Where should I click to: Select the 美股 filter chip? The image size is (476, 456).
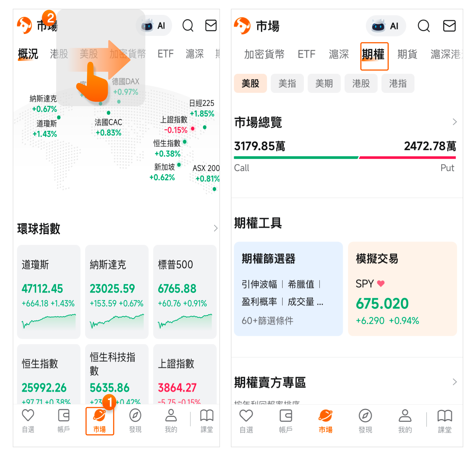click(250, 83)
